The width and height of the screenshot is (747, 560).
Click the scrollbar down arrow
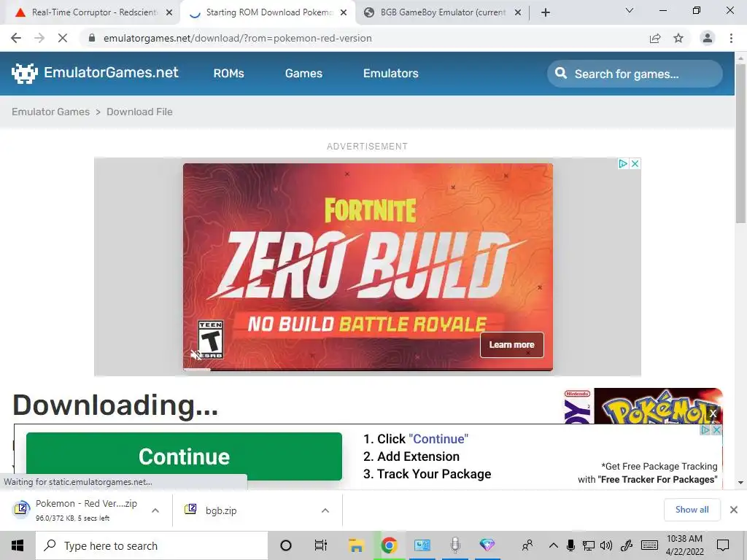coord(741,483)
